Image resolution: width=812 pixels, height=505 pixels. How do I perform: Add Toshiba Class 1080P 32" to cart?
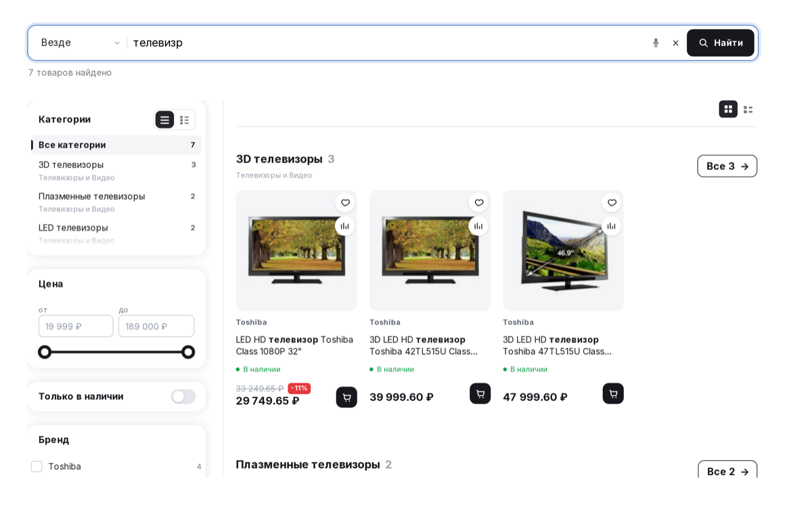pos(346,397)
